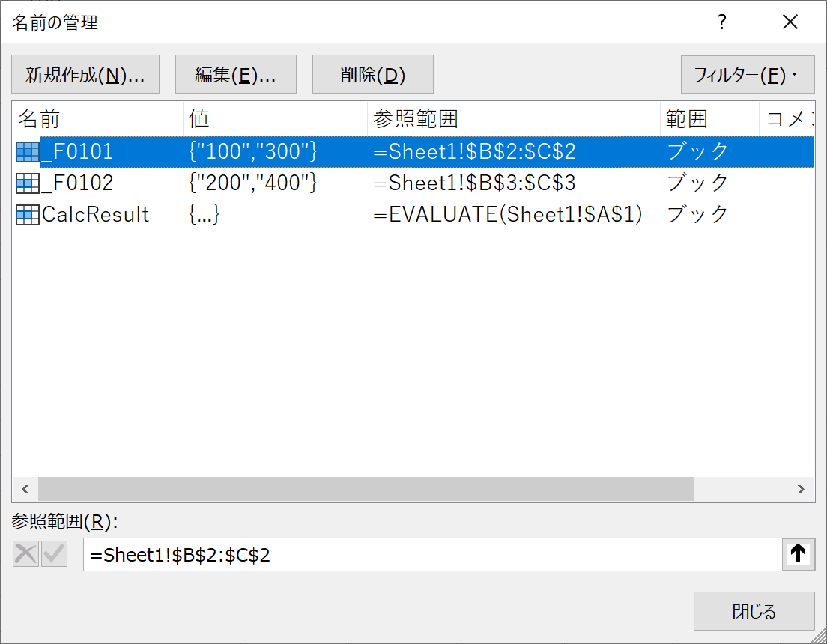Click the value {"200","400"} cell
The image size is (827, 644).
[253, 183]
